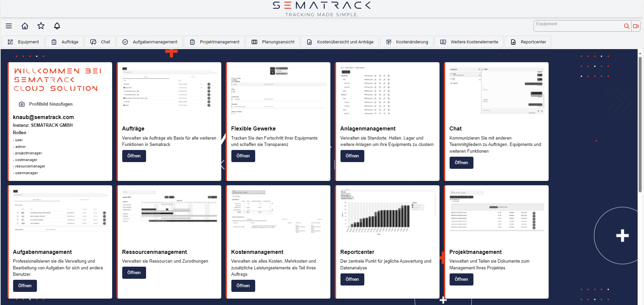Click the Anlagenmanagement card title
The image size is (644, 305).
[x=368, y=129]
